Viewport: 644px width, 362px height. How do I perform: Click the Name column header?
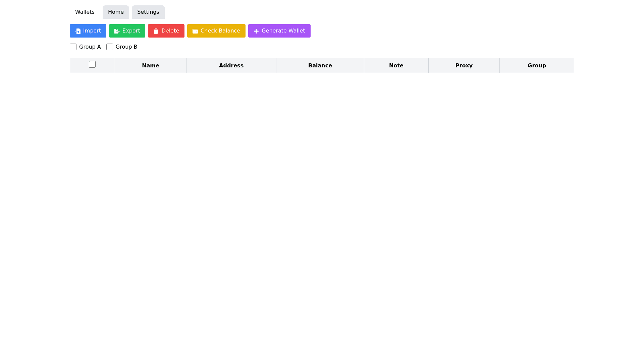pyautogui.click(x=150, y=66)
